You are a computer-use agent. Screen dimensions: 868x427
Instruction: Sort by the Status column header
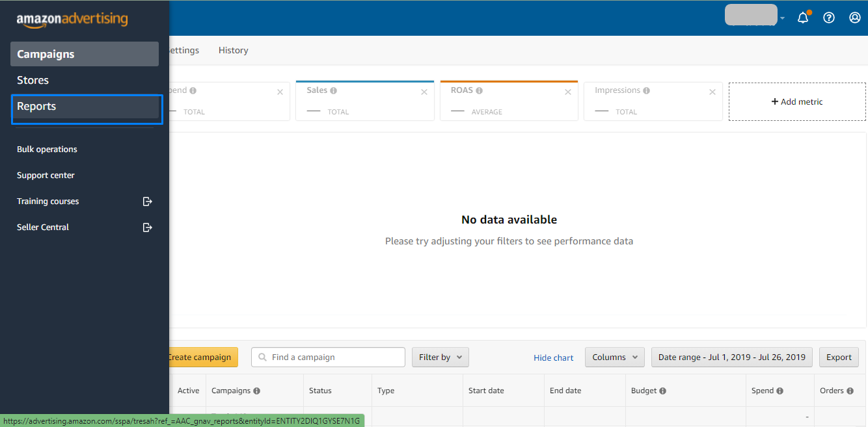320,391
